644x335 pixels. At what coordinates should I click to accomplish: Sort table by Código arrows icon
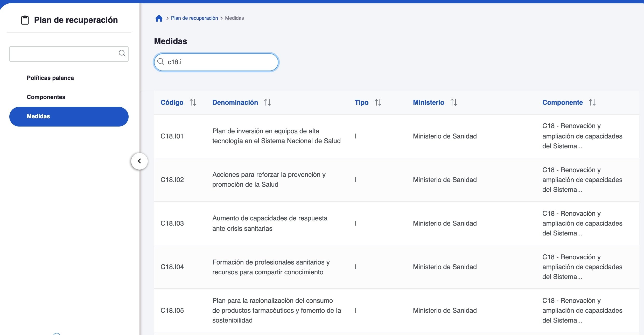[x=193, y=102]
